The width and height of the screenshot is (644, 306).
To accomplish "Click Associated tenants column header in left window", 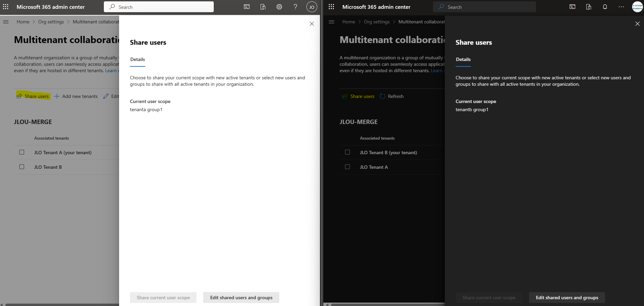I will click(x=52, y=138).
